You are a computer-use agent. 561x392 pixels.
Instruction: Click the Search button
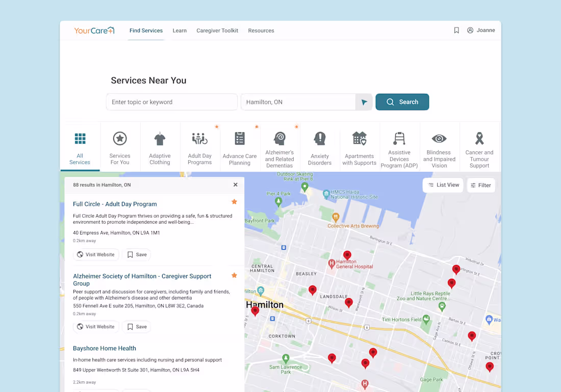[x=402, y=102]
